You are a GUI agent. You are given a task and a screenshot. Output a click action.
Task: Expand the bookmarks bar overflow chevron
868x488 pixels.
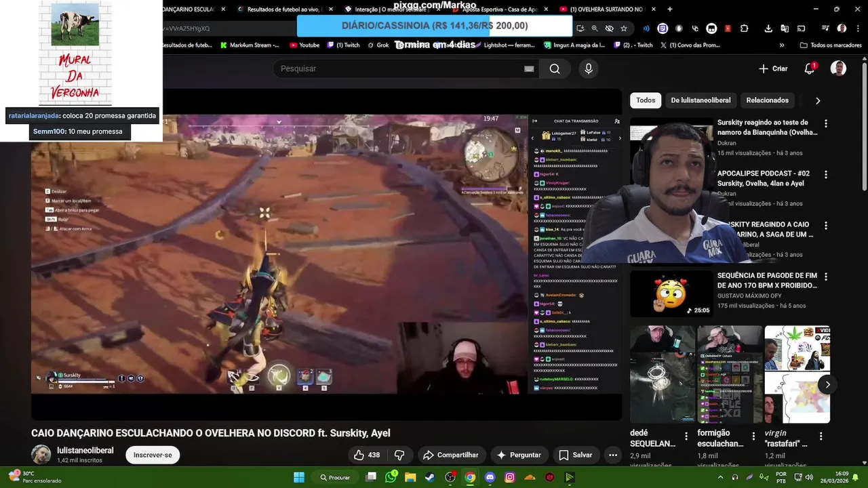point(782,45)
